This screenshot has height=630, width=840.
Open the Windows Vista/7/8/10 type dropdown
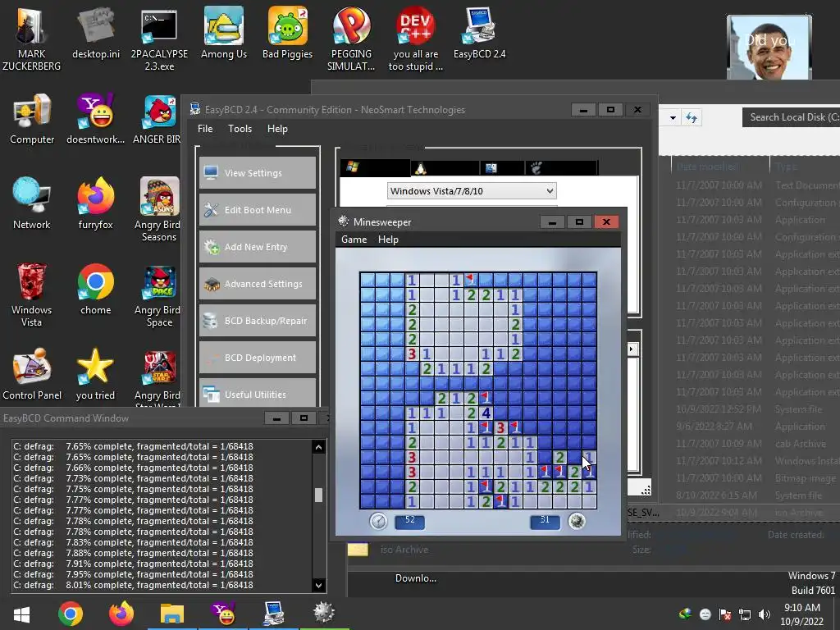(x=472, y=191)
